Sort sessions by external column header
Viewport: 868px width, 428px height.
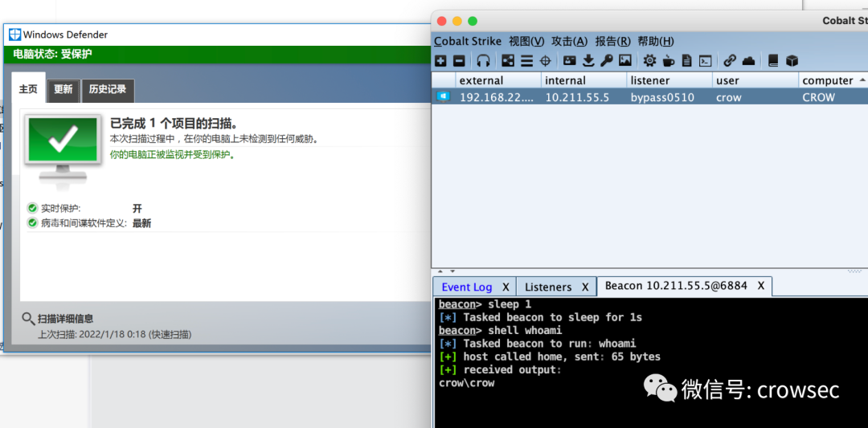(498, 81)
